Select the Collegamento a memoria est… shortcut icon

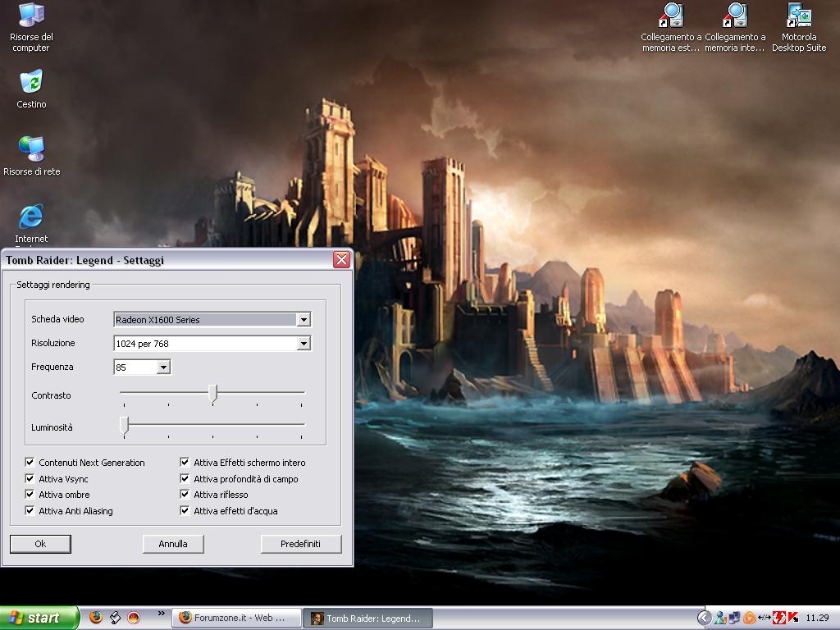[x=671, y=27]
